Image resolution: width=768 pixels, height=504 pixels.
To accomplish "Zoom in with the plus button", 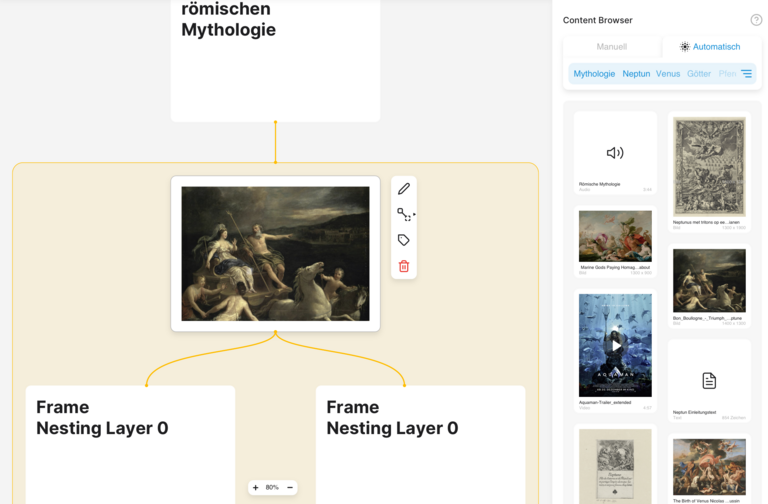I will tap(256, 487).
